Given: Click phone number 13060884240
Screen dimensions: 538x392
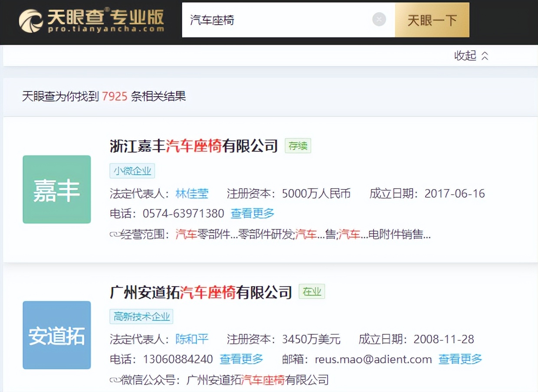Looking at the screenshot, I should 178,359.
